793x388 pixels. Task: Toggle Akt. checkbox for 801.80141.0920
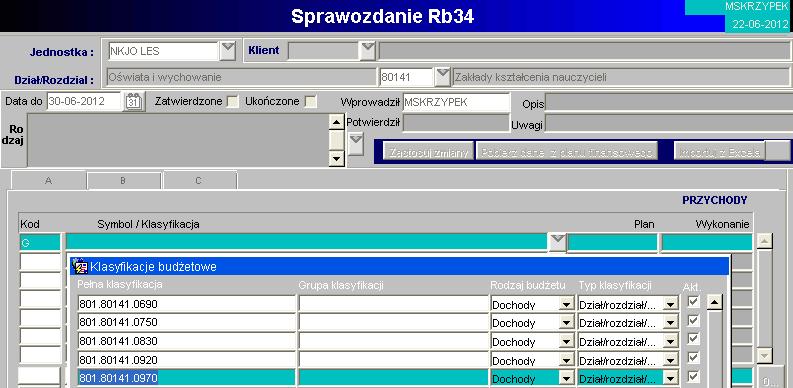(694, 358)
